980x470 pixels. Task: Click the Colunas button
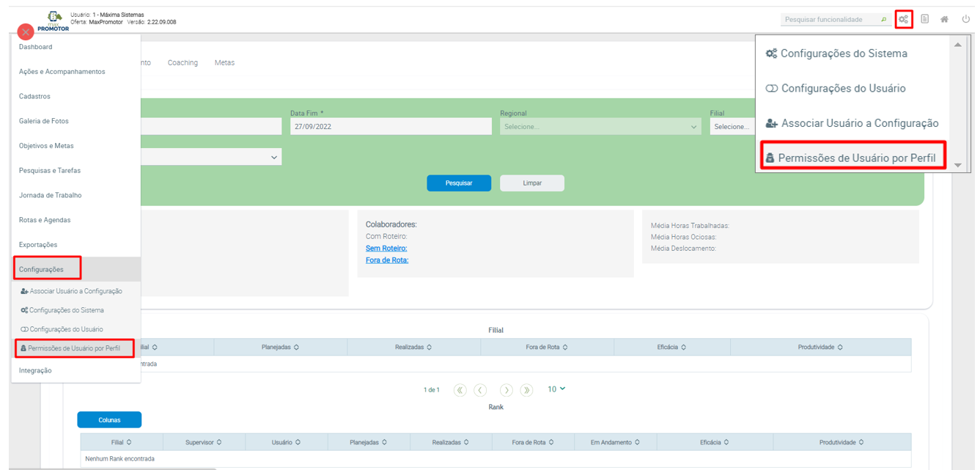(109, 420)
